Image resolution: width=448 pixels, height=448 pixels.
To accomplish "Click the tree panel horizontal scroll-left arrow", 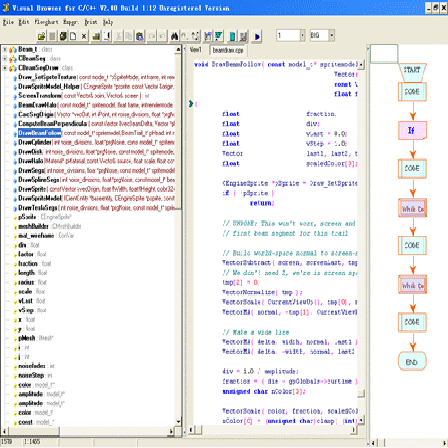I will tap(4, 431).
